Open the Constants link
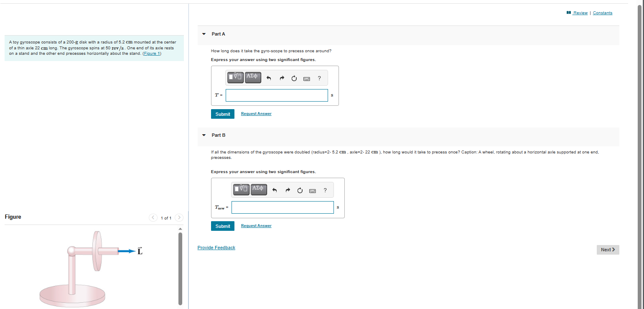The image size is (644, 309). (603, 13)
